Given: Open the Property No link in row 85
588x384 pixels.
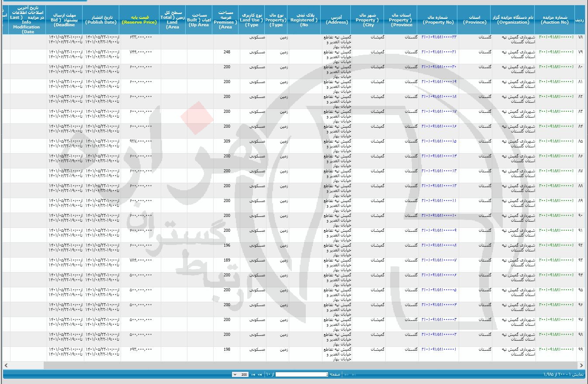Looking at the screenshot, I should [439, 141].
